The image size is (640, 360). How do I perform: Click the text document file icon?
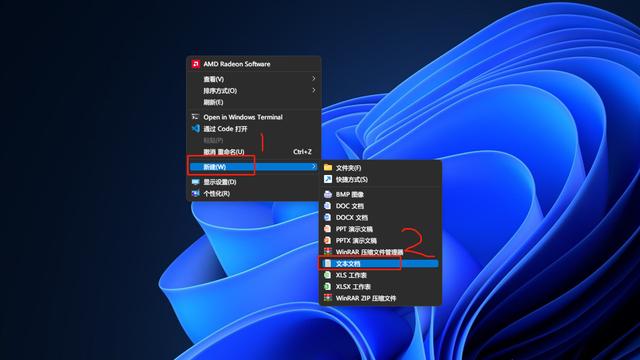pos(328,263)
